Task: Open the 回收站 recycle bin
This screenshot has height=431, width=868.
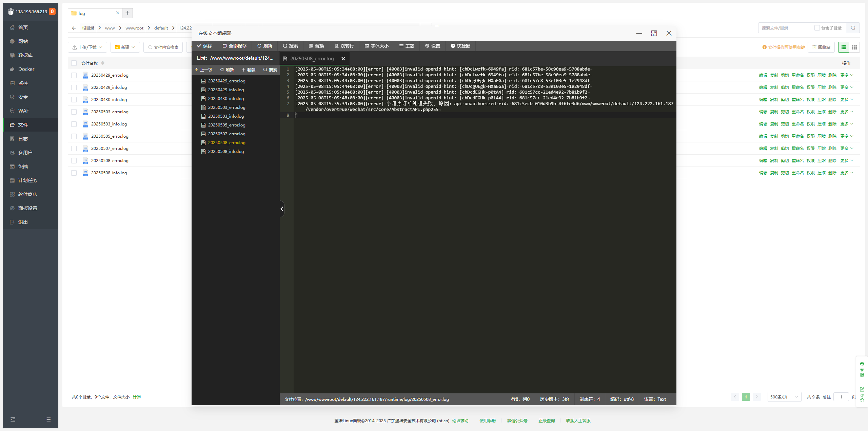Action: click(x=821, y=47)
